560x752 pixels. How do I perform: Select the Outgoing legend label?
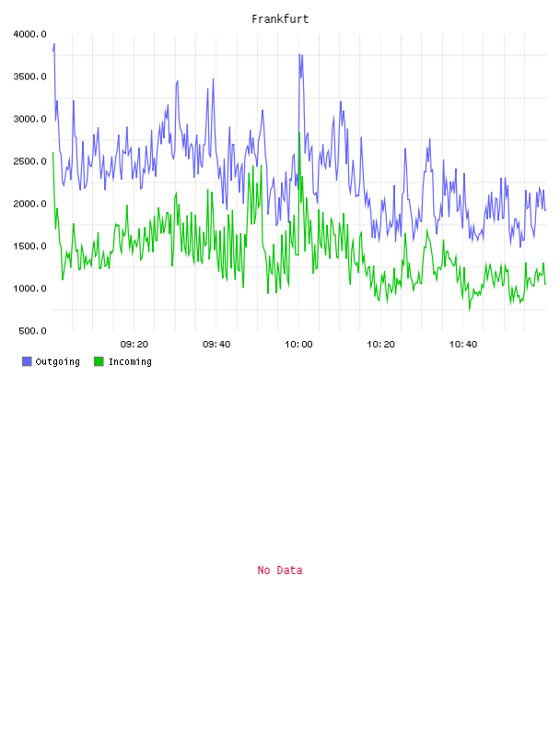57,361
